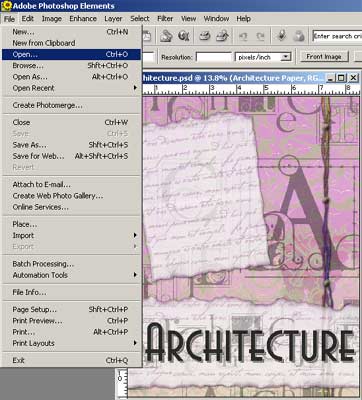Choose Attach to E-mail... menu item
Image resolution: width=362 pixels, height=400 pixels.
click(71, 184)
